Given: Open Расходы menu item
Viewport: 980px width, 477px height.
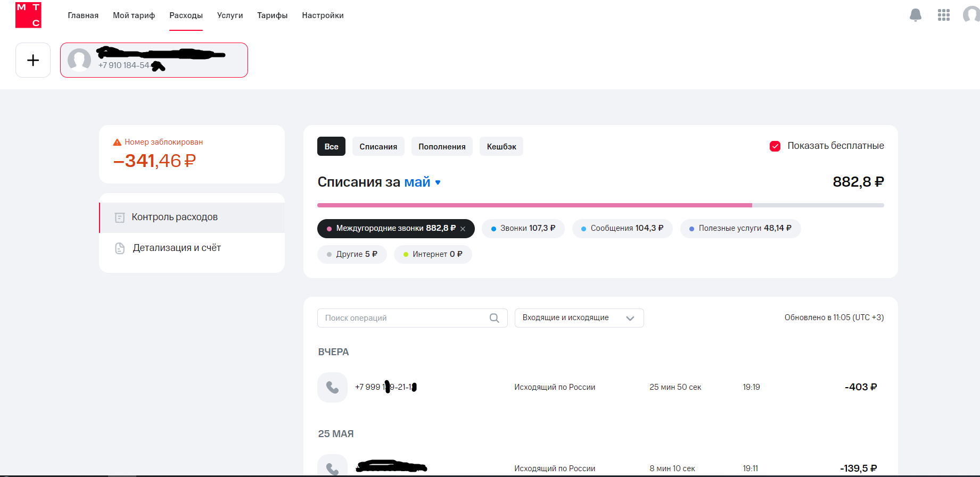Looking at the screenshot, I should coord(186,15).
